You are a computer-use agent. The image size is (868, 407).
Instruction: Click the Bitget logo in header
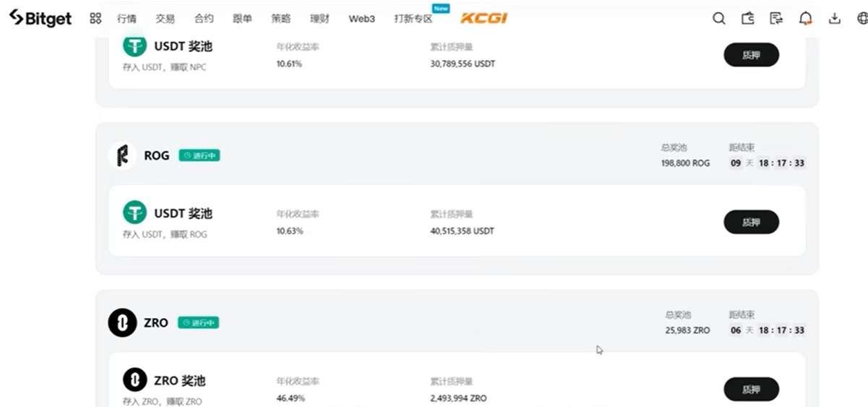[x=40, y=18]
